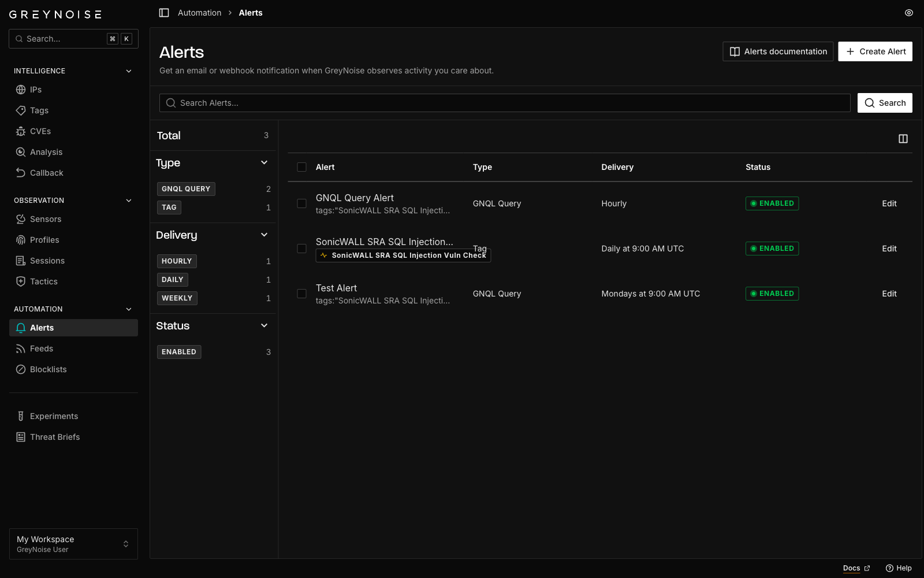The width and height of the screenshot is (924, 578).
Task: Click the Status column header
Action: tap(758, 167)
